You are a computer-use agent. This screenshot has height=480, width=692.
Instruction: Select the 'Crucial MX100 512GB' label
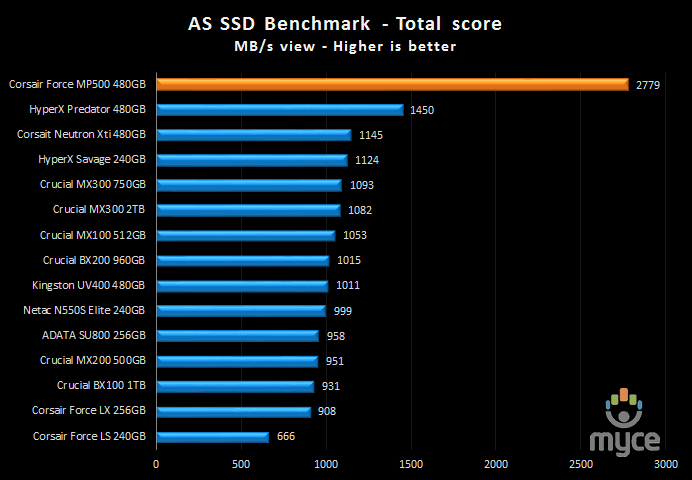tap(93, 235)
